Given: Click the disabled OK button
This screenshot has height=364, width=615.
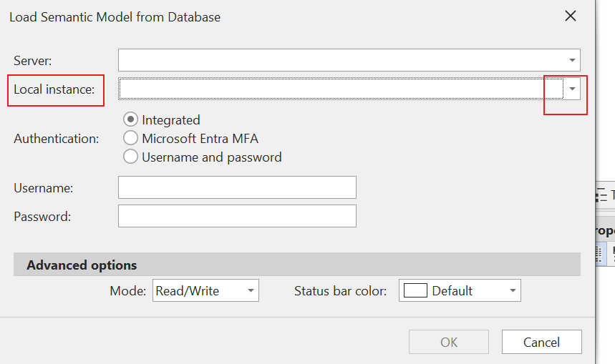Looking at the screenshot, I should 449,342.
